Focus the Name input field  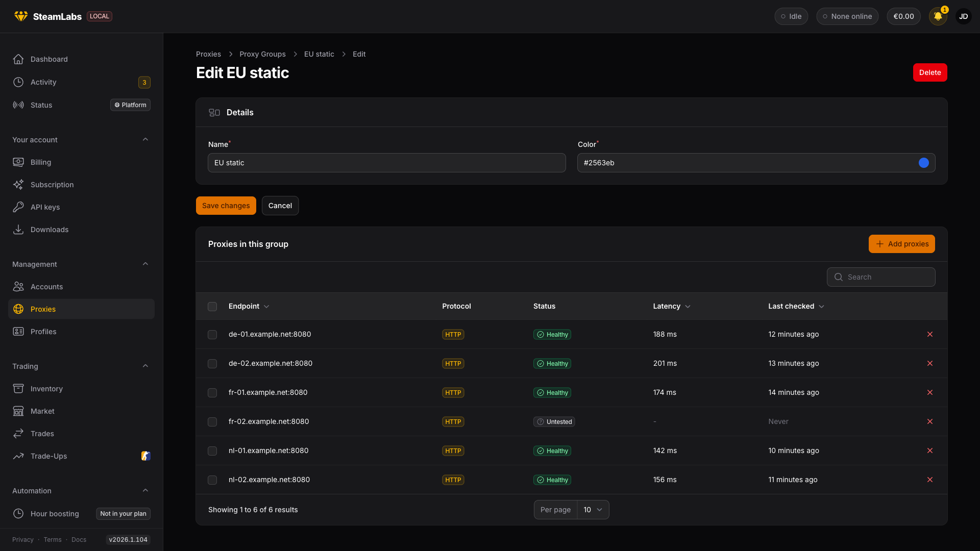click(x=387, y=163)
